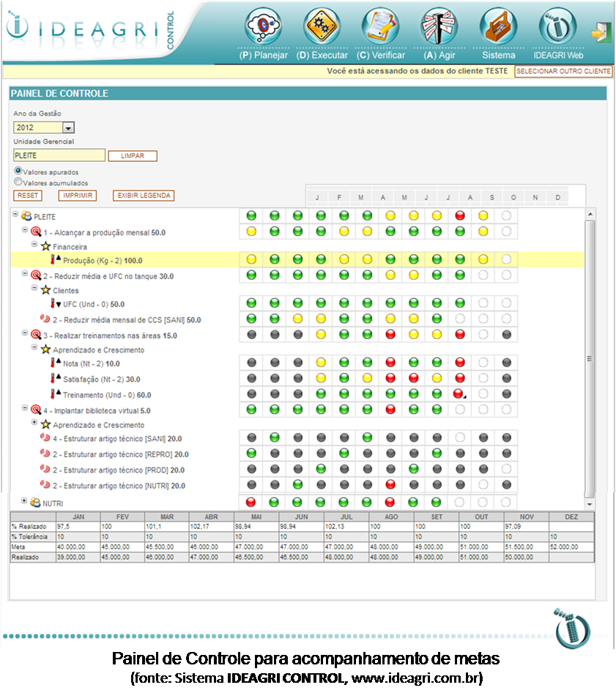
Task: Click the IMPRIMIR button
Action: pos(78,196)
